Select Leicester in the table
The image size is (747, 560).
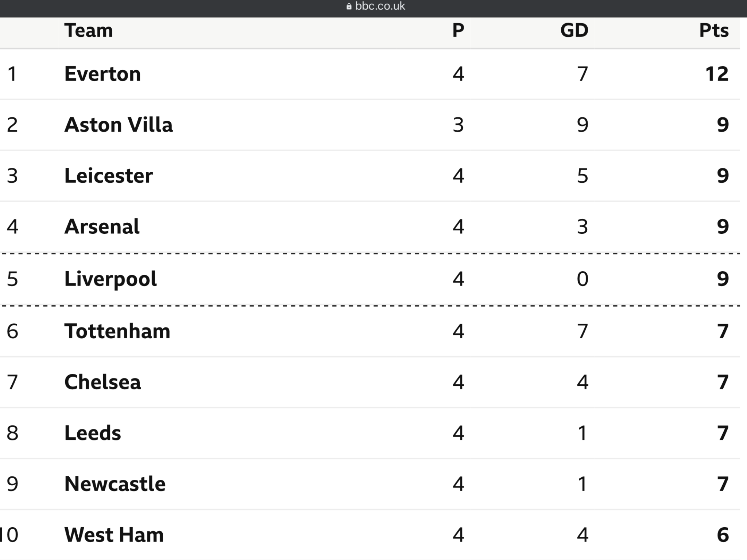[x=109, y=176]
